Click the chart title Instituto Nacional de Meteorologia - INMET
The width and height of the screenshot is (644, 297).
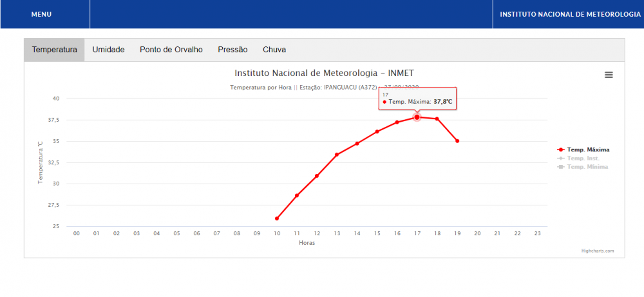[328, 73]
